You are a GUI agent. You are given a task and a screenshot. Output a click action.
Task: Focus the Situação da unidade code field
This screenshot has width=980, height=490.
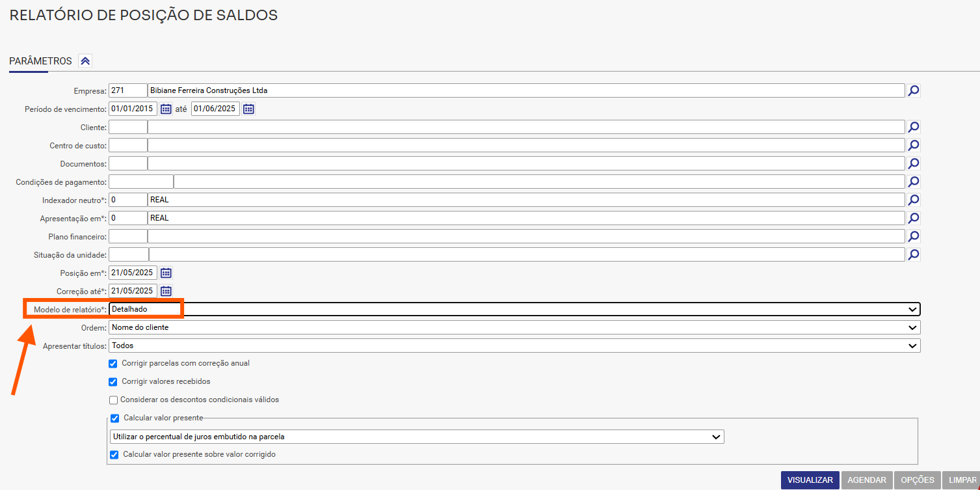coord(129,254)
